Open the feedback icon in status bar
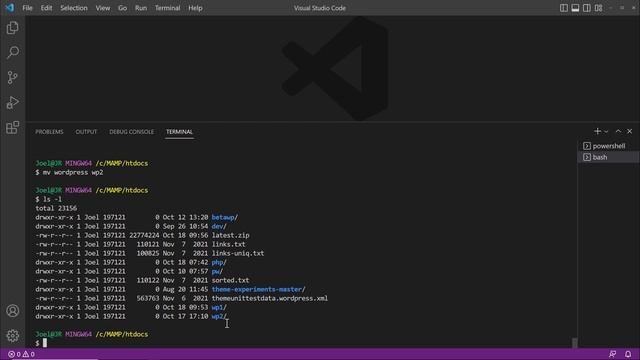Image resolution: width=640 pixels, height=360 pixels. [612, 354]
